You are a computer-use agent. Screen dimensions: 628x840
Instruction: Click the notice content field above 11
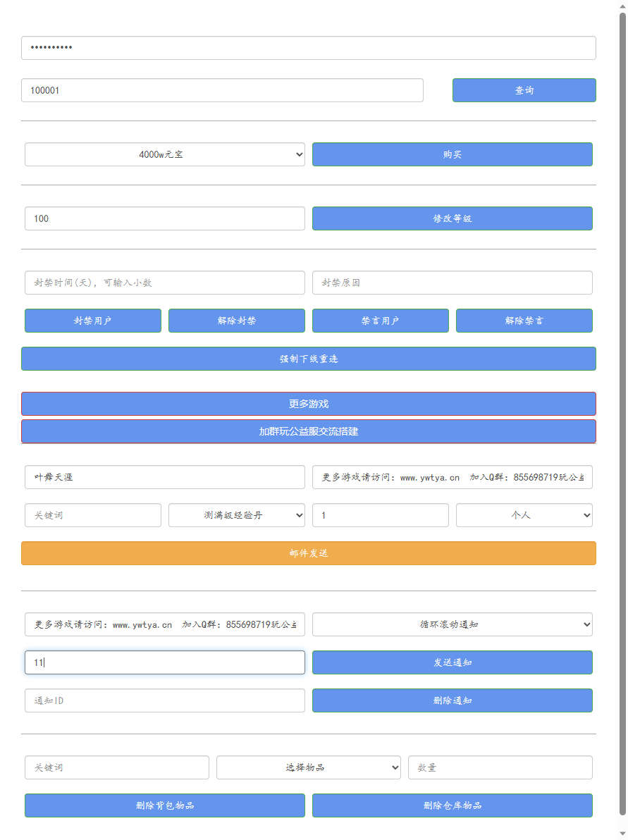click(x=164, y=624)
